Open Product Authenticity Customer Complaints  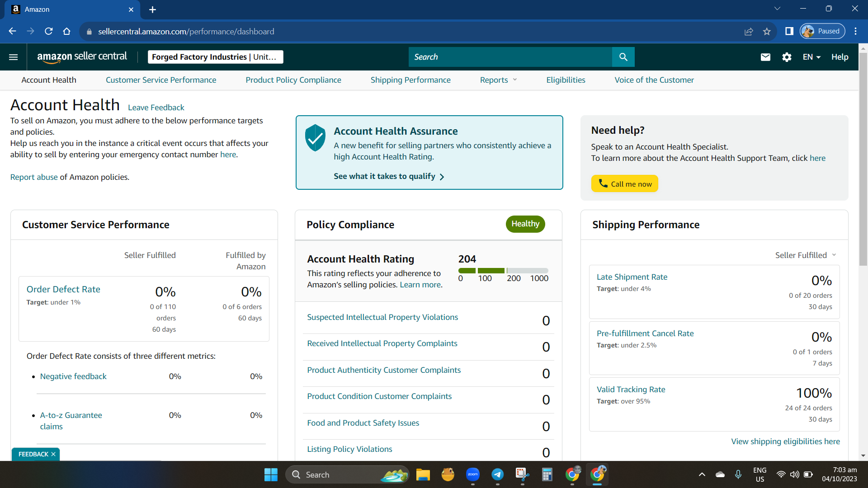tap(384, 370)
